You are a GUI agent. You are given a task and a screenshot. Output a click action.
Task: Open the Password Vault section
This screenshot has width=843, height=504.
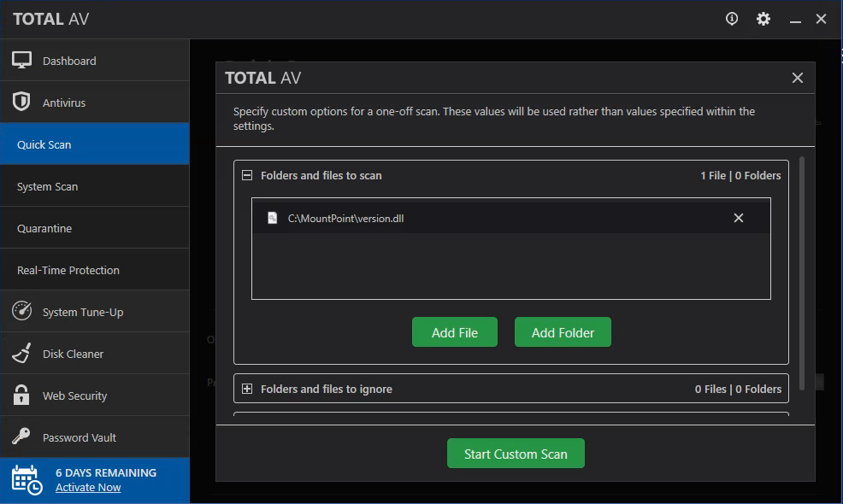pos(95,437)
